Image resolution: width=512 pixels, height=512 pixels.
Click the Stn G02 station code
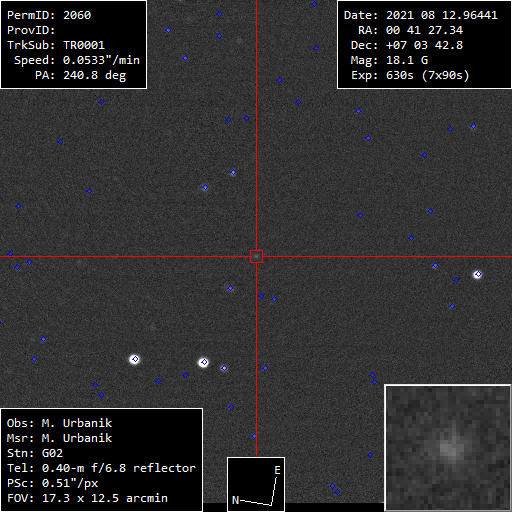35,453
